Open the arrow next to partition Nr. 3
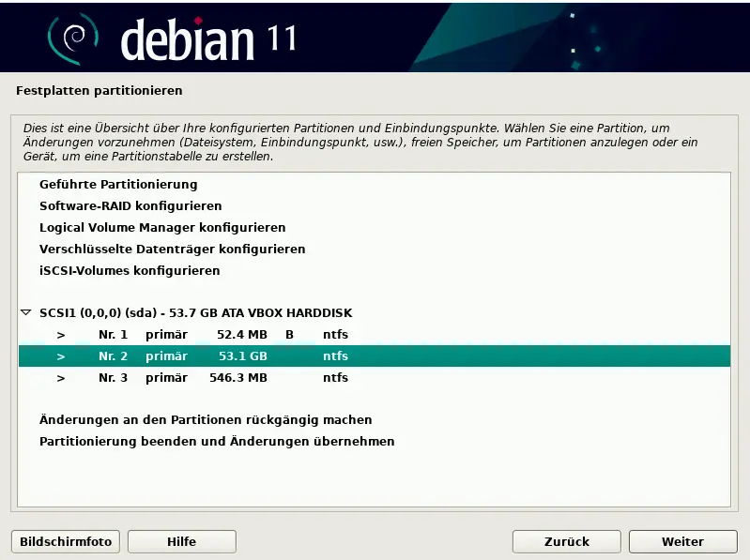 point(61,378)
